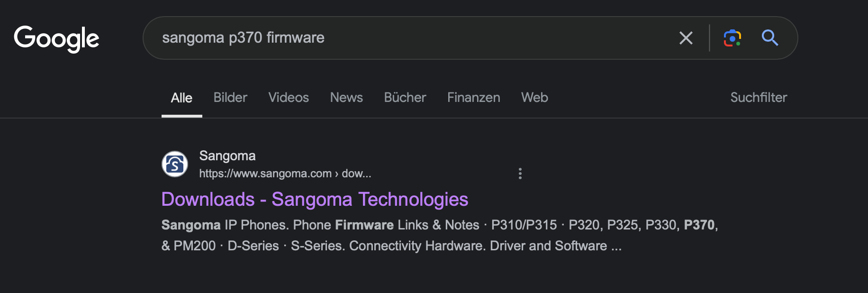Click the sangoma.com result URL
Screen dimensions: 868x293
coord(285,174)
